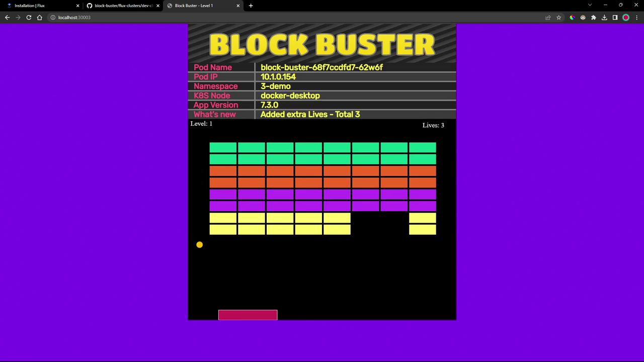The height and width of the screenshot is (362, 644).
Task: Click the namespace value "3-demo"
Action: [276, 86]
